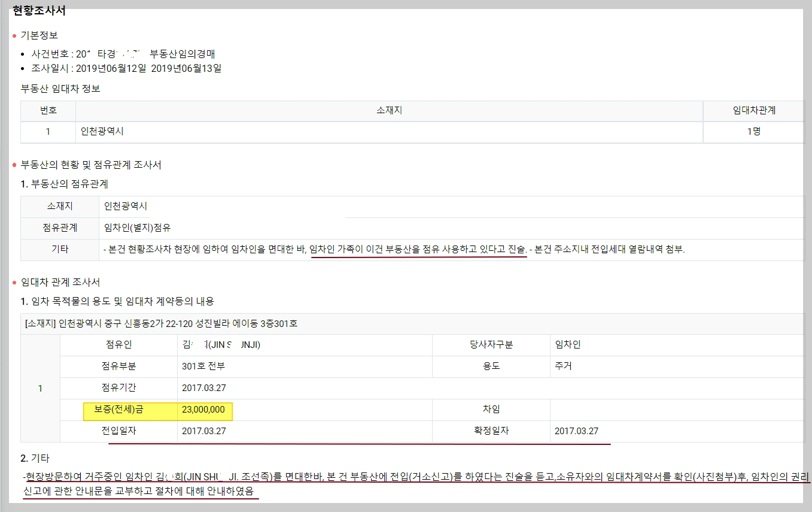Select the 현황조사서 document title
The width and height of the screenshot is (812, 512).
pos(29,10)
